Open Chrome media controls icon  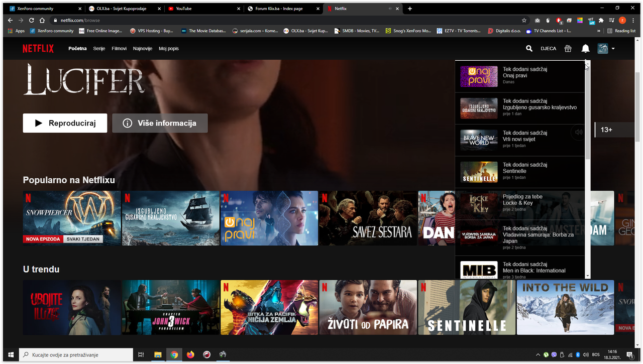tap(611, 21)
